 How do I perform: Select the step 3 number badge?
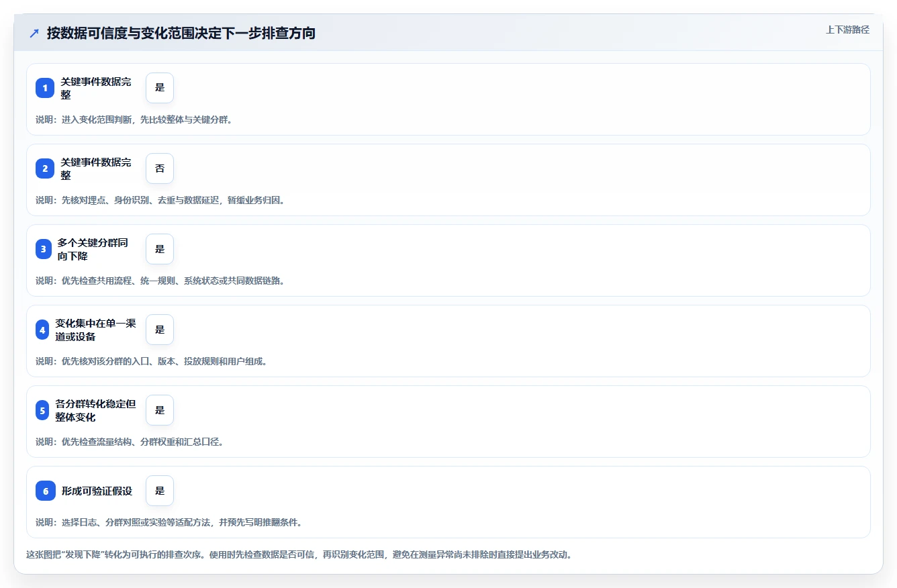click(44, 249)
